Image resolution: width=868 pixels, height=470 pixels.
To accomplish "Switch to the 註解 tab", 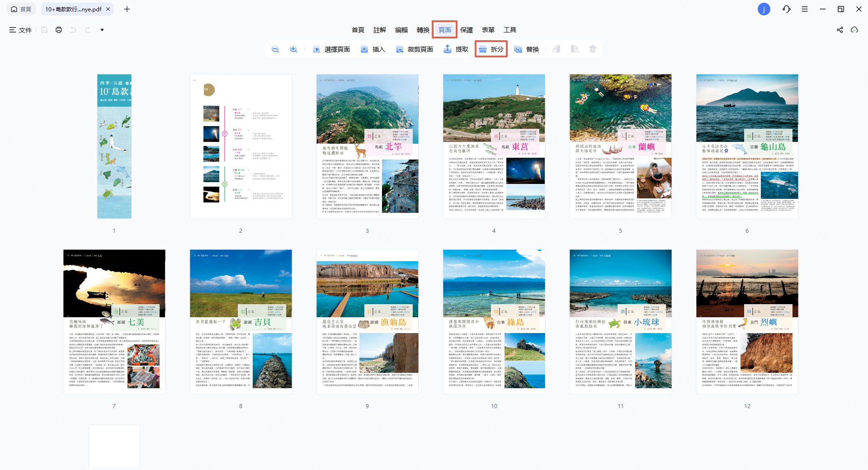I will tap(379, 30).
